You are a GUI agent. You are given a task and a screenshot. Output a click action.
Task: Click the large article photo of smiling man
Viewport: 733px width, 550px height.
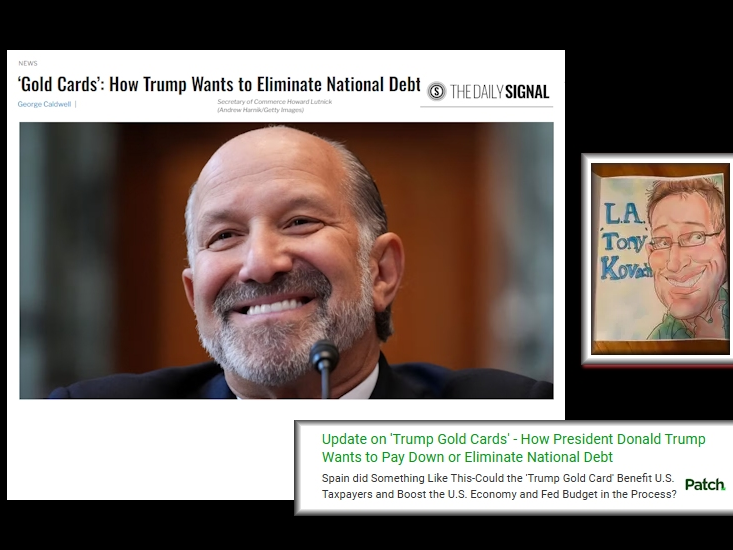[286, 260]
